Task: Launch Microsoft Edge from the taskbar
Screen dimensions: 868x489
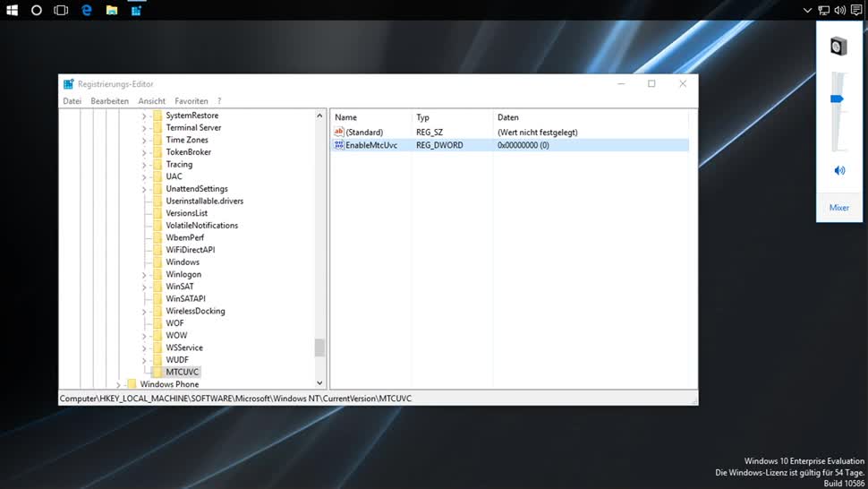Action: (x=87, y=10)
